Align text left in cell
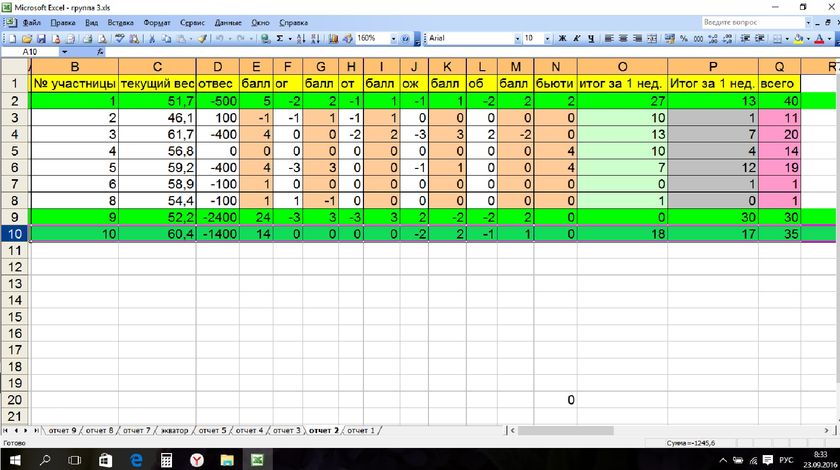Screen dimensions: 840x470 [609, 39]
